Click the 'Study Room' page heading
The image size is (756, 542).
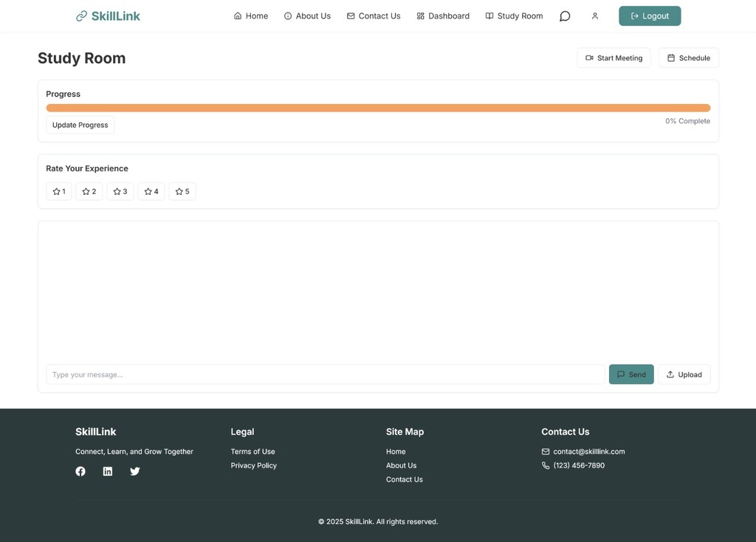tap(81, 58)
